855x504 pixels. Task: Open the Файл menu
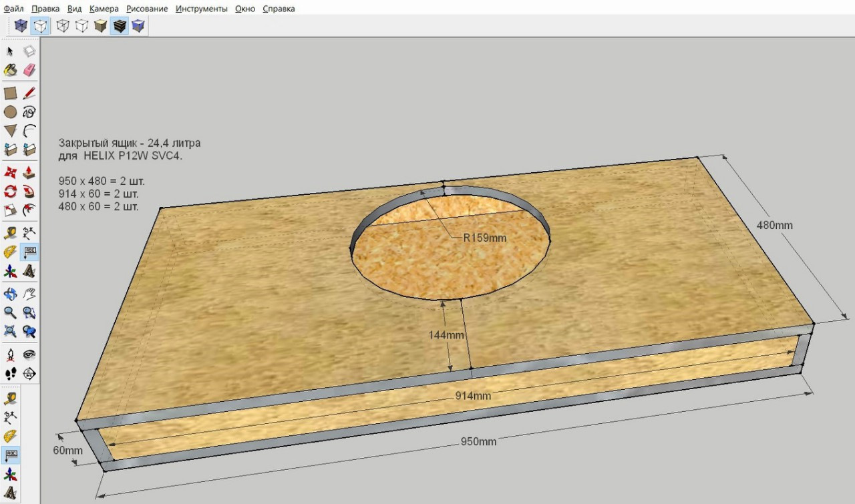click(x=14, y=9)
